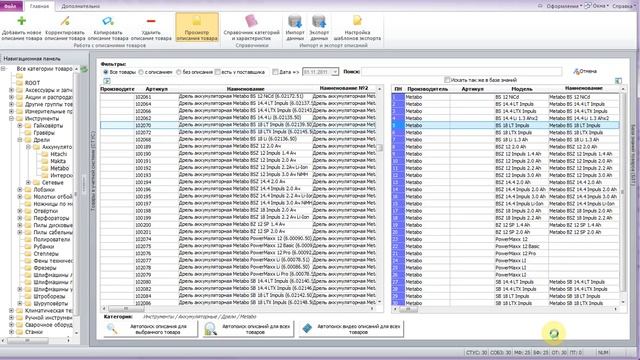Select left table row with article 102061
The width and height of the screenshot is (640, 360).
click(x=238, y=96)
